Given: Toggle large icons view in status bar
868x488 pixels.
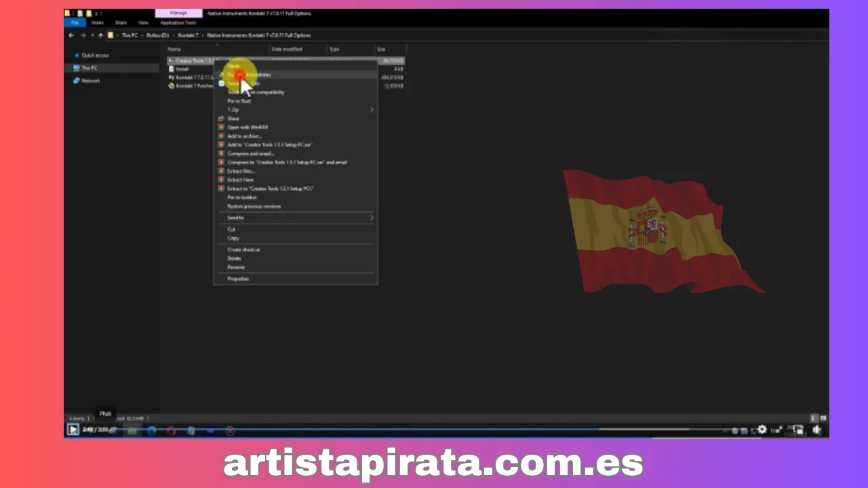Looking at the screenshot, I should point(823,419).
